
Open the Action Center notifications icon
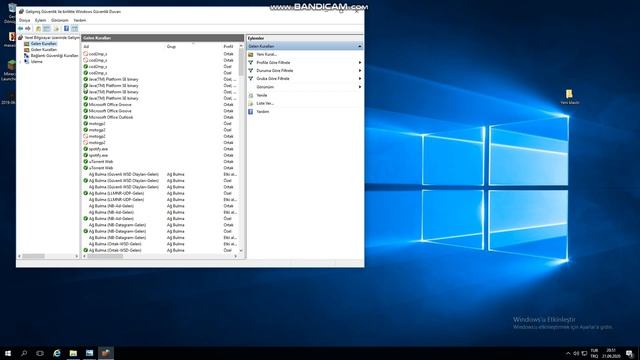630,353
